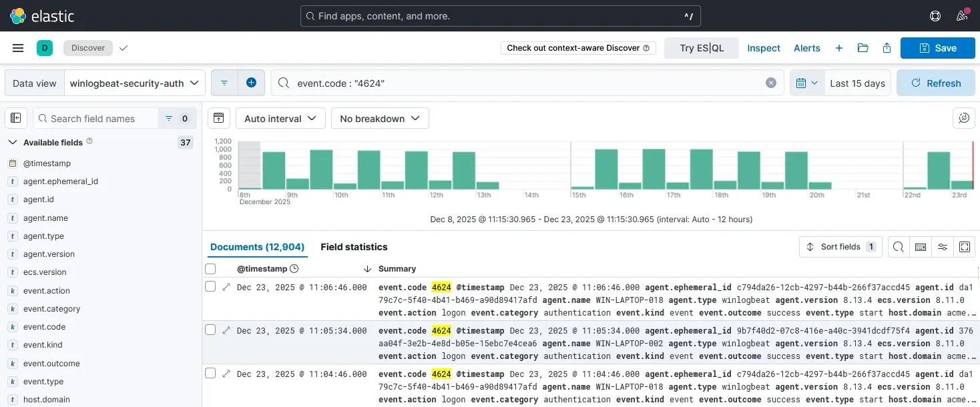This screenshot has width=980, height=407.
Task: Open the keyboard shortcuts icon
Action: (921, 247)
